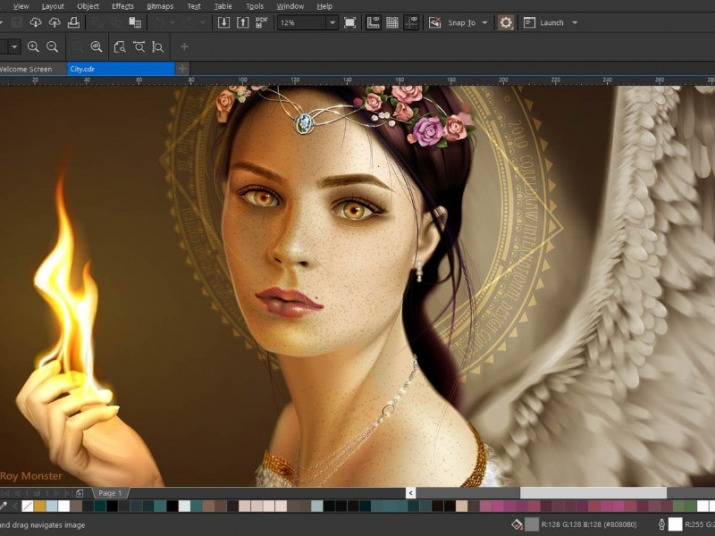
Task: Expand the Launch dropdown
Action: pyautogui.click(x=575, y=23)
